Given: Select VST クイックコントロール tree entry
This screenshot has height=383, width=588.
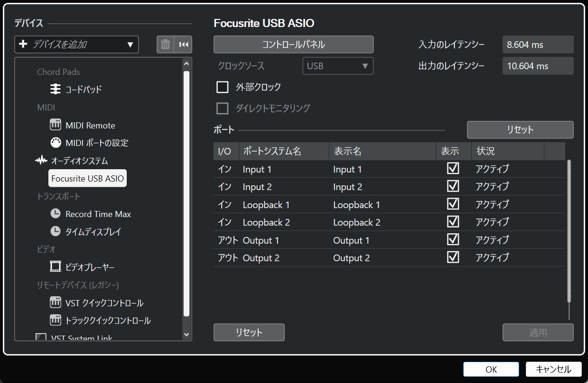Looking at the screenshot, I should point(104,303).
